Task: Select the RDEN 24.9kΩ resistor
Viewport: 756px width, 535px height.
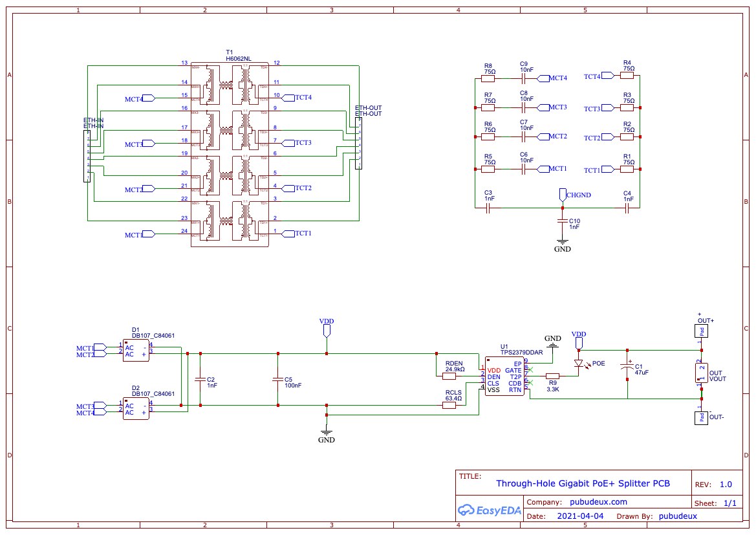Action: (449, 377)
